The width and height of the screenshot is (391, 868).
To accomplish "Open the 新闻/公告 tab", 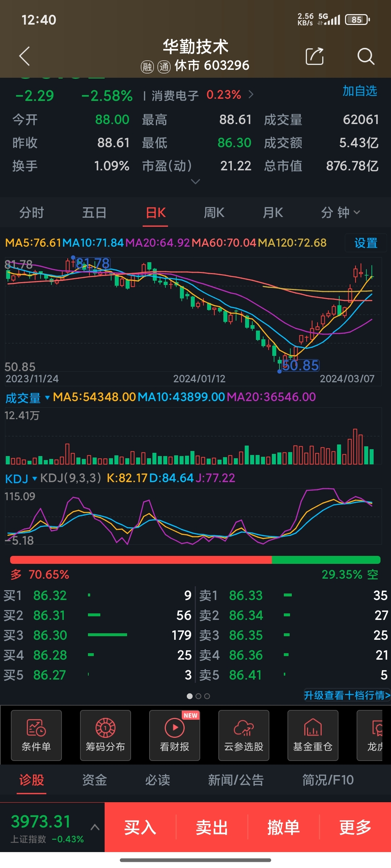I will 236,780.
